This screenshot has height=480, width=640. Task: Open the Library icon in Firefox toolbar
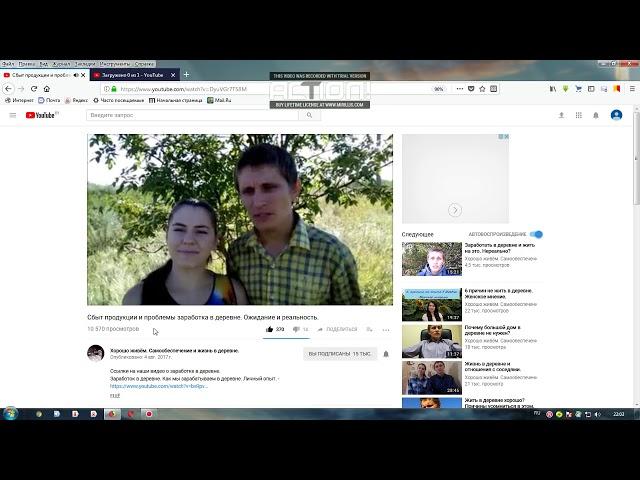[553, 89]
